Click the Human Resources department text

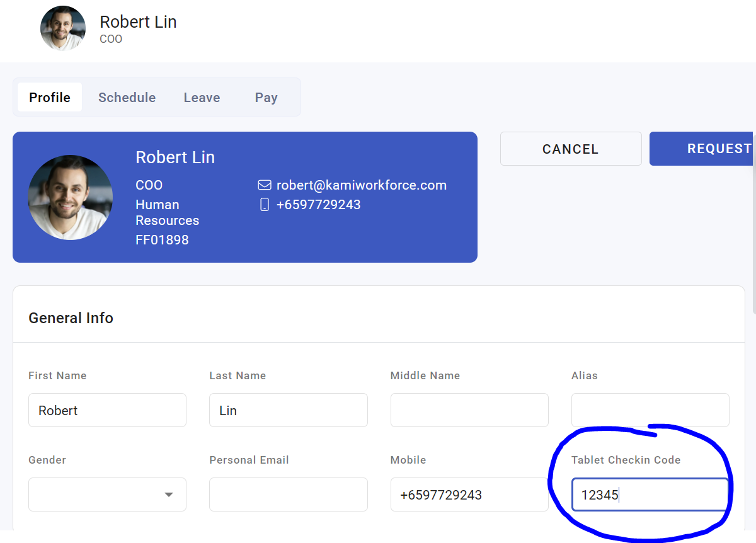point(167,212)
